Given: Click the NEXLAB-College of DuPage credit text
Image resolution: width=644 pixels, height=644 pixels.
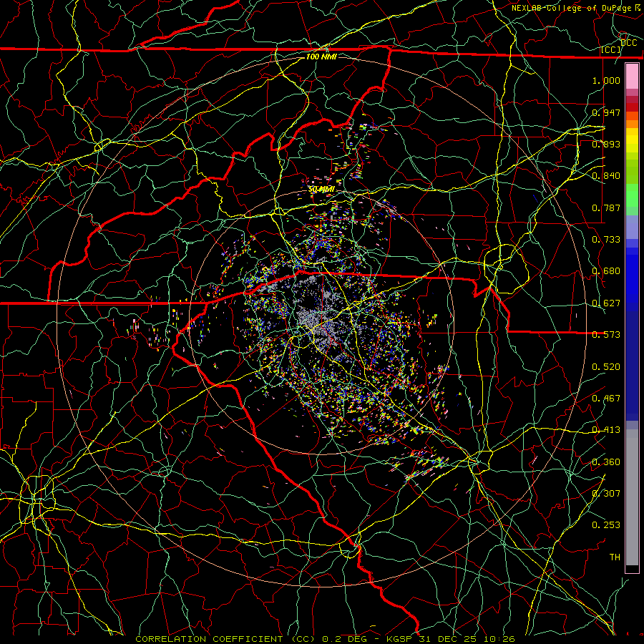Looking at the screenshot, I should [x=571, y=8].
